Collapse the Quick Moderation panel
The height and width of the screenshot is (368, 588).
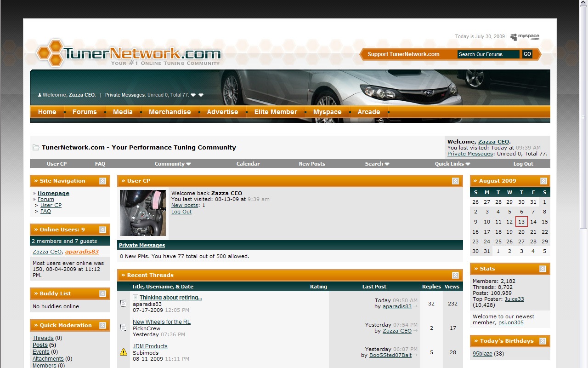coord(102,326)
